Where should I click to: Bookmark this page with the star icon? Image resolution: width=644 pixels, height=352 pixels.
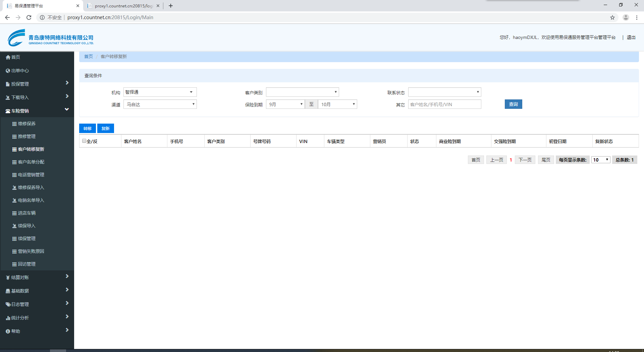(x=612, y=17)
